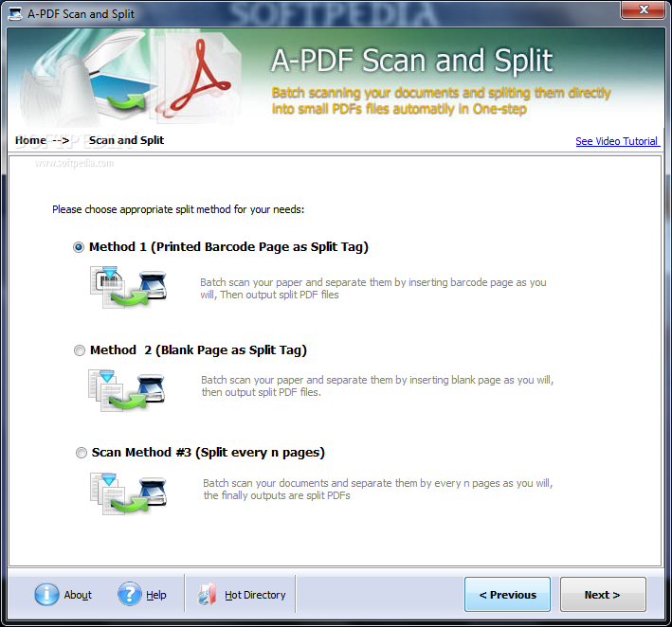Select Method 1 Printed Barcode Page radio button
This screenshot has height=627, width=672.
tap(79, 247)
